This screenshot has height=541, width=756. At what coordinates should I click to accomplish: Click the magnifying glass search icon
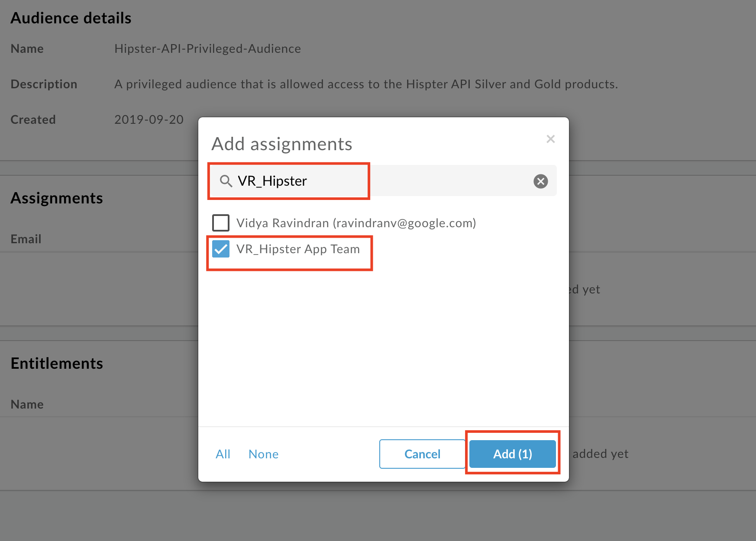tap(226, 181)
